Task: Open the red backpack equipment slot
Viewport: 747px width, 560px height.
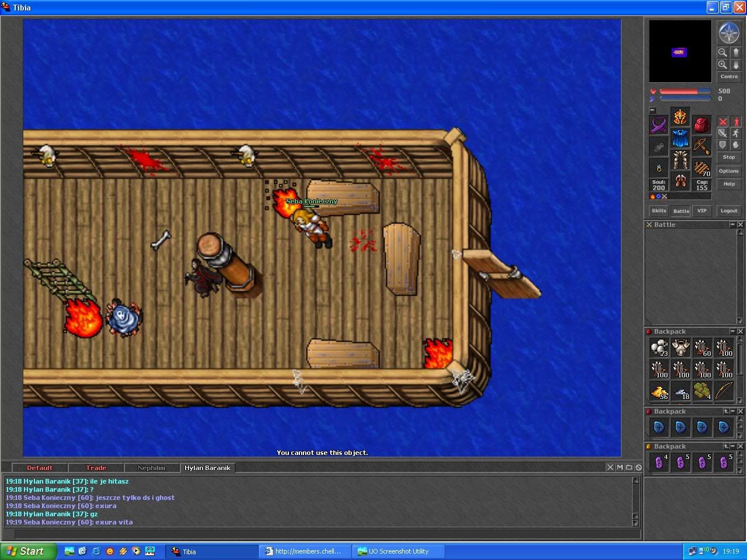Action: coord(701,125)
